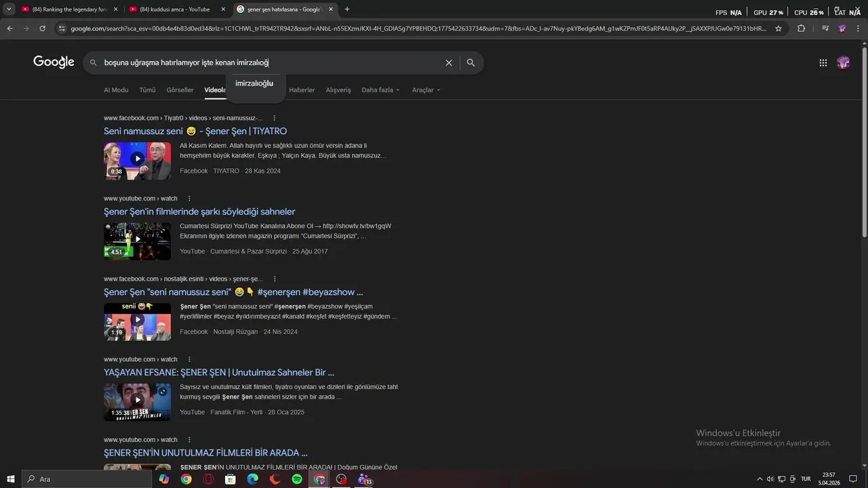Screen dimensions: 868x488
Task: Select the 'şener şen hatırlasana' Google tab
Action: coord(285,9)
